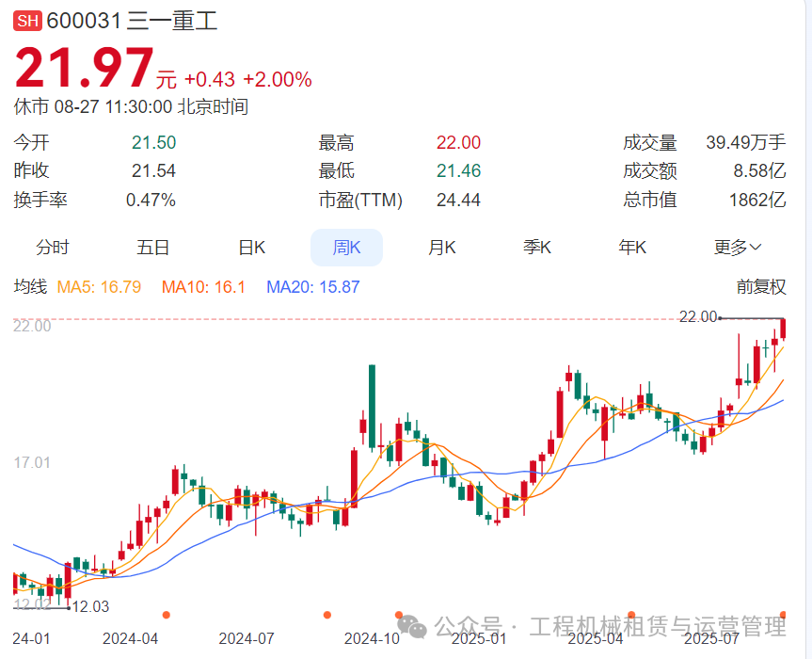
Task: Click the 2024-04 date axis label
Action: 130,638
